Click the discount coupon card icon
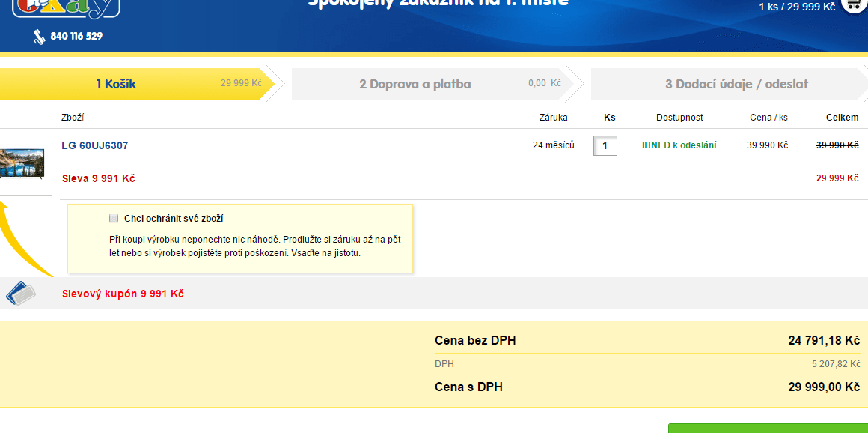Viewport: 868px width, 433px height. (x=20, y=294)
